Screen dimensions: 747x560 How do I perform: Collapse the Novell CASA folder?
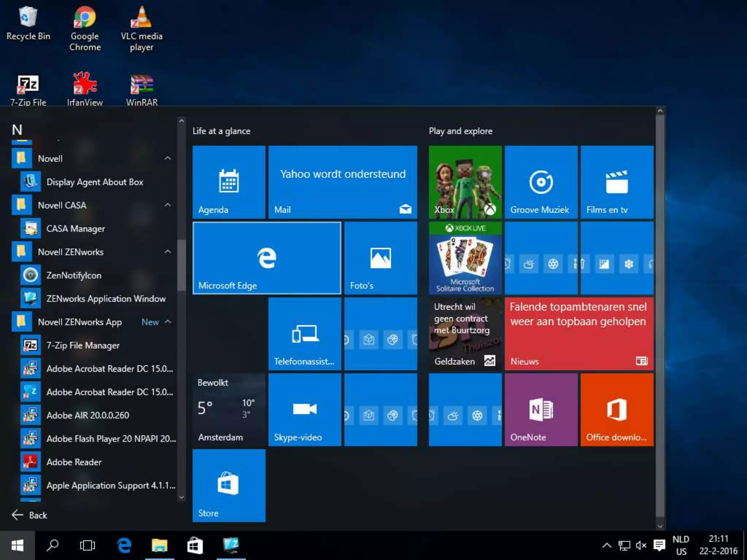pos(168,205)
